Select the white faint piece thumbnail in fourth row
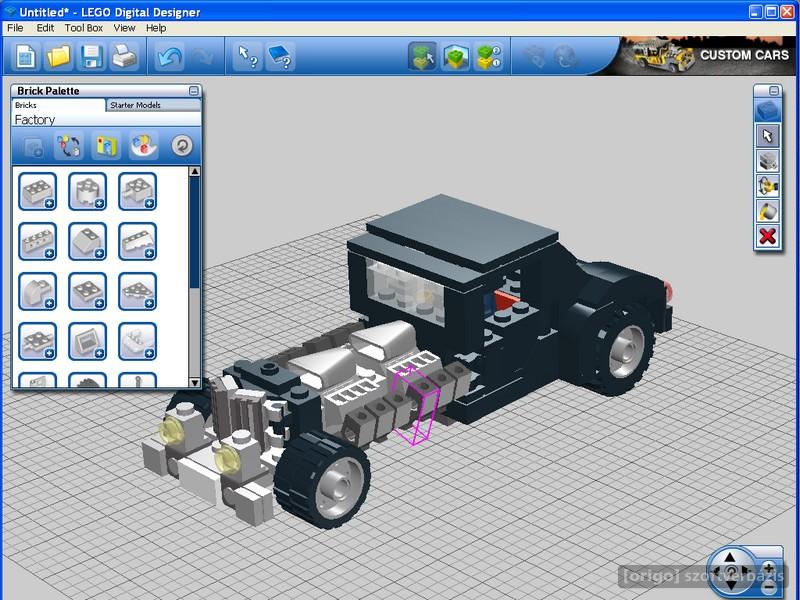The width and height of the screenshot is (800, 600). coord(137,341)
